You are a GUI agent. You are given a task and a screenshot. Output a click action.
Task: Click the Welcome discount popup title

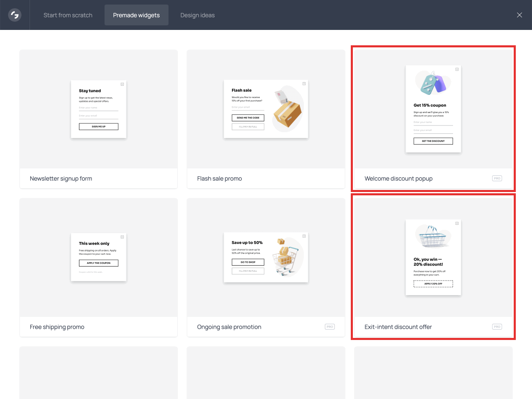click(x=399, y=179)
